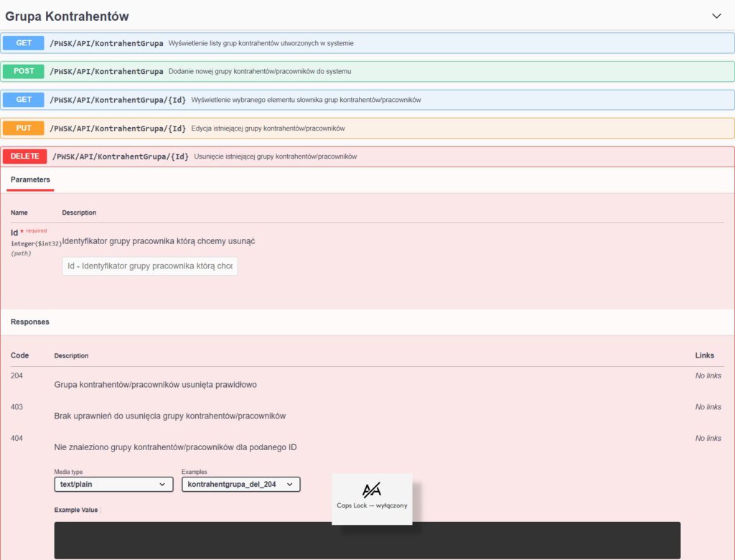The height and width of the screenshot is (560, 735).
Task: Select the text/plain media type option
Action: point(113,484)
